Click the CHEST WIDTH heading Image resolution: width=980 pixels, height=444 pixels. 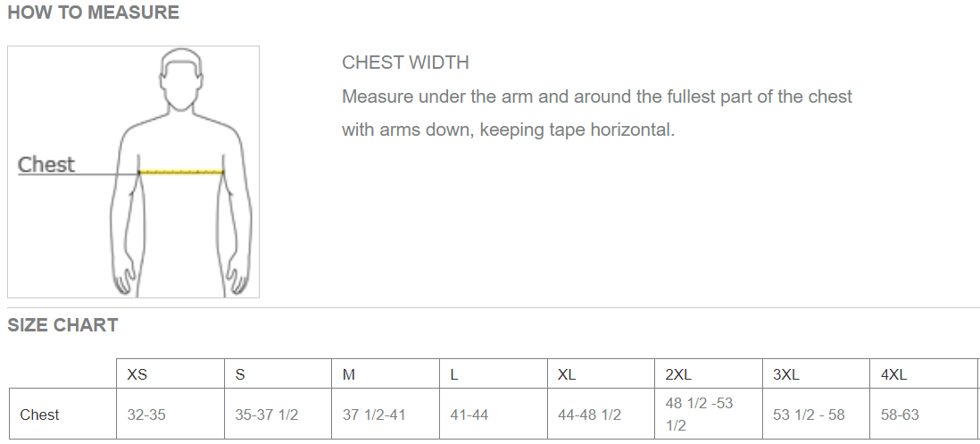tap(405, 63)
